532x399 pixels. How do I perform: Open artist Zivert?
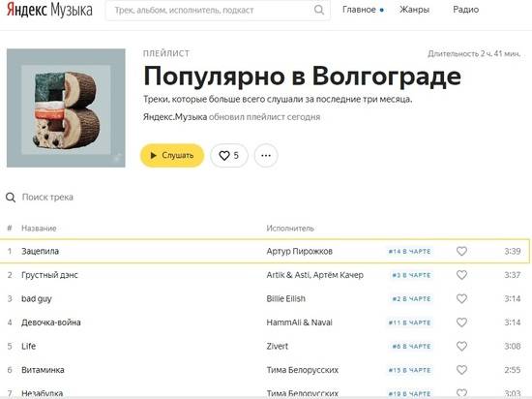[278, 347]
